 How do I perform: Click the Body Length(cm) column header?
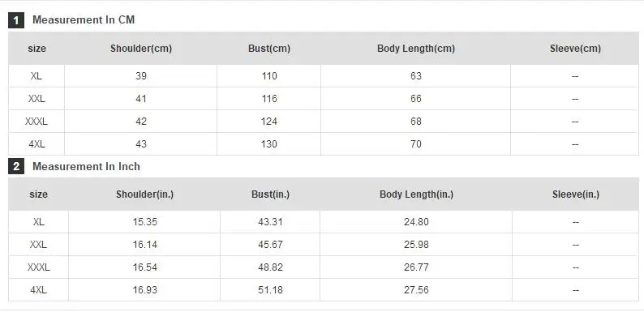(x=415, y=49)
